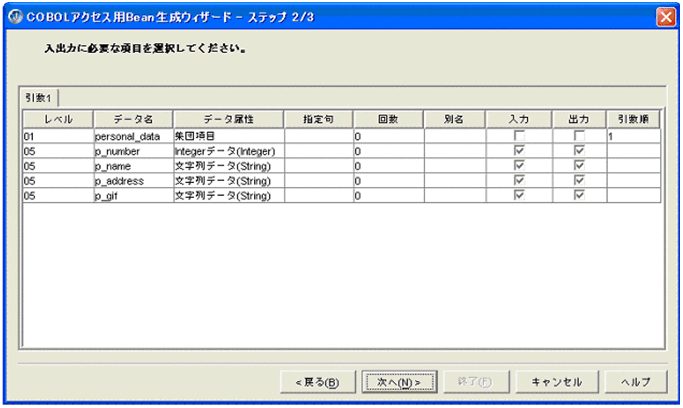Toggle 入力 checkbox for personal_data row

point(519,136)
